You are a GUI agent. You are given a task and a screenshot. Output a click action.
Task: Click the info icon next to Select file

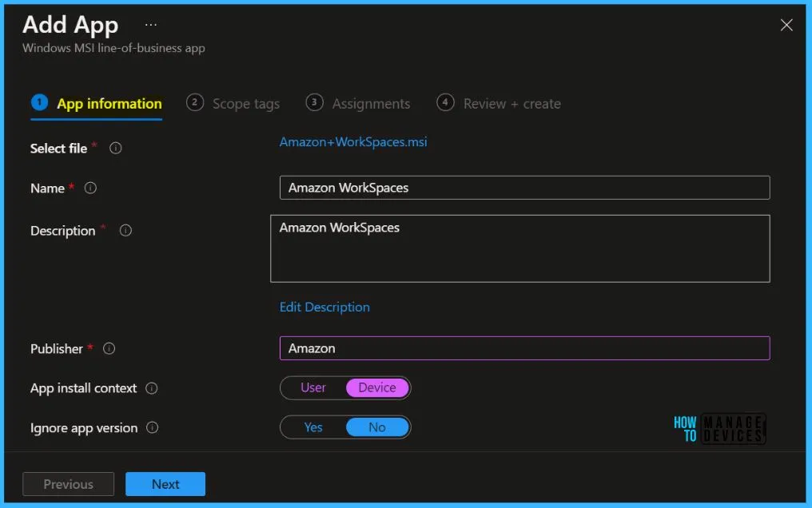coord(115,149)
